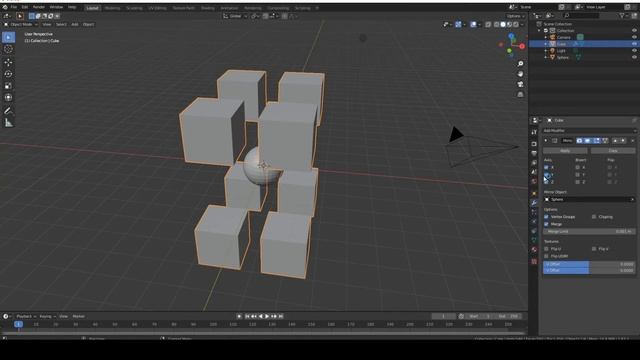
Task: Open the Render properties tab icon
Action: (534, 144)
